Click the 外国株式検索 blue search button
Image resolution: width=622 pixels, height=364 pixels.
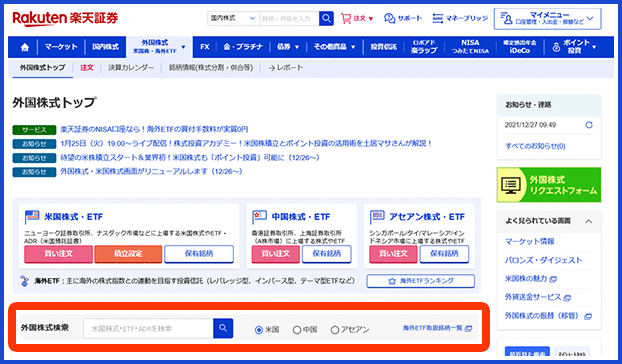(223, 328)
